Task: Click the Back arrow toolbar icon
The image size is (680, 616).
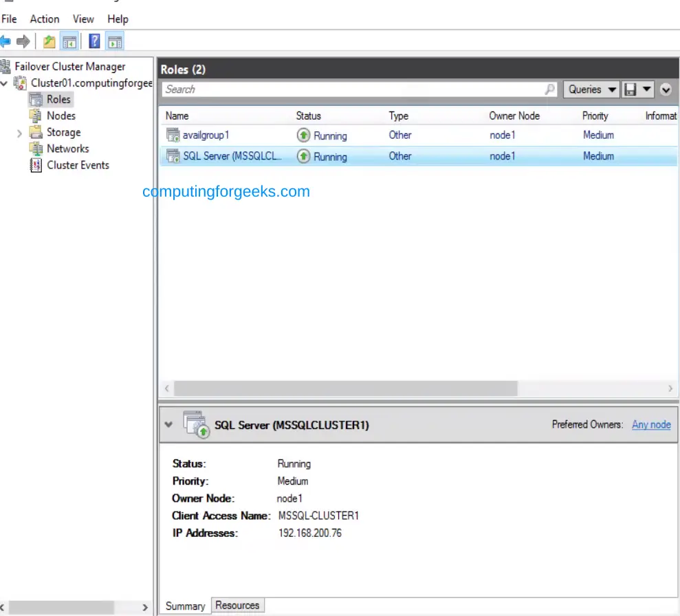Action: [x=6, y=42]
